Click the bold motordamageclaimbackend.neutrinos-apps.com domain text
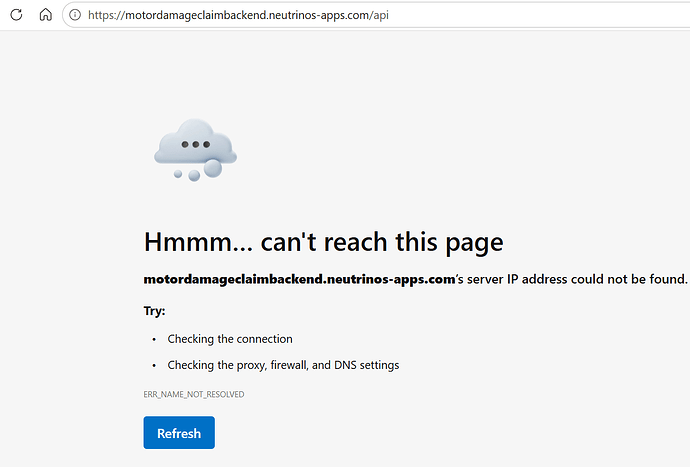The width and height of the screenshot is (690, 467). pyautogui.click(x=299, y=279)
